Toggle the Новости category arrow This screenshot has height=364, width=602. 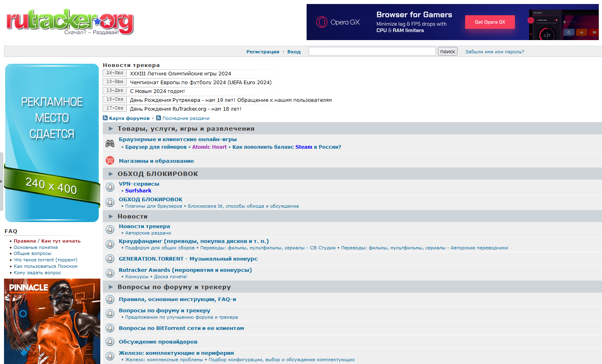tap(111, 216)
